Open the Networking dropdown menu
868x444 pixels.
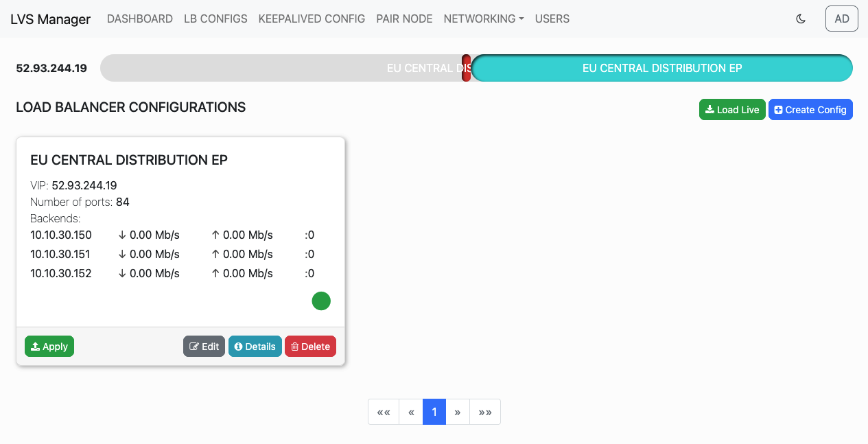[484, 19]
